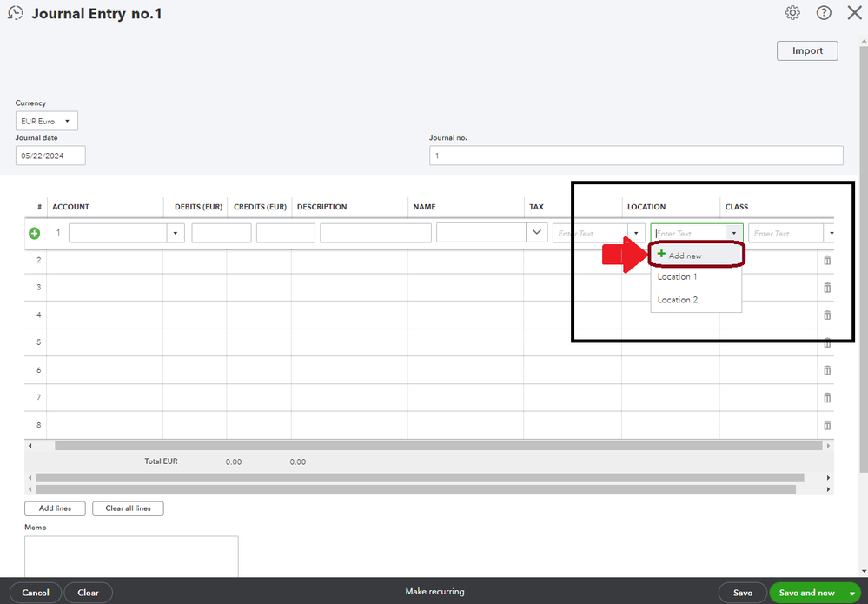The image size is (868, 604).
Task: Click the table scroll right arrow
Action: point(828,446)
